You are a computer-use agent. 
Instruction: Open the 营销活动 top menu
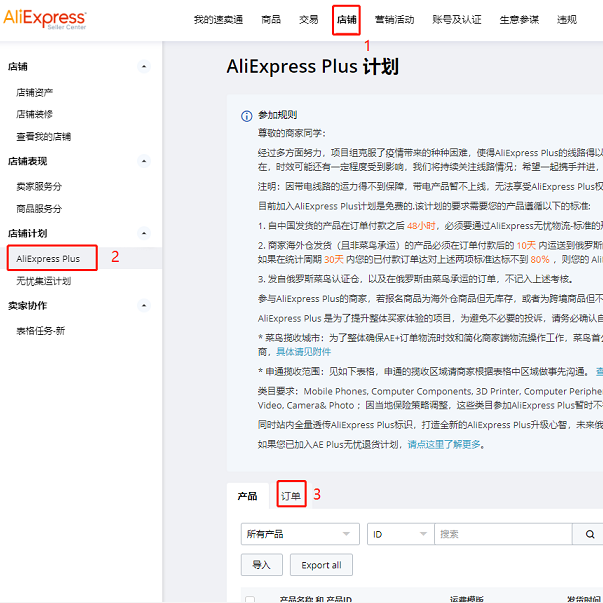395,19
